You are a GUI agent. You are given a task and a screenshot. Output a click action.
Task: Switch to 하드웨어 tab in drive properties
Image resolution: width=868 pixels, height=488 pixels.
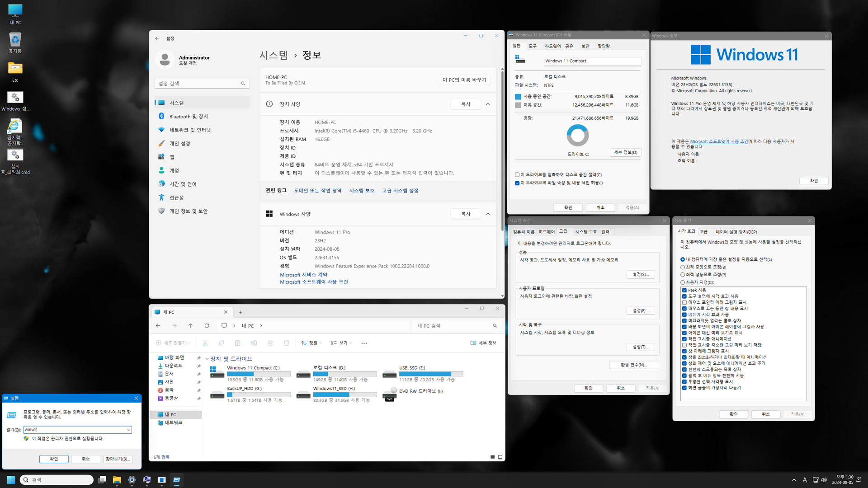pyautogui.click(x=552, y=46)
